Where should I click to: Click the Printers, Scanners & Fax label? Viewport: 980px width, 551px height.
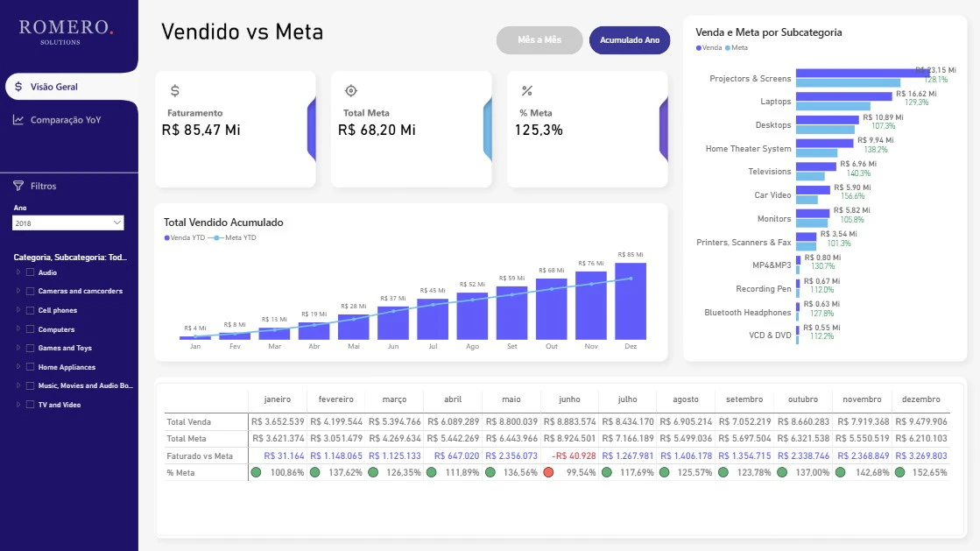(744, 242)
